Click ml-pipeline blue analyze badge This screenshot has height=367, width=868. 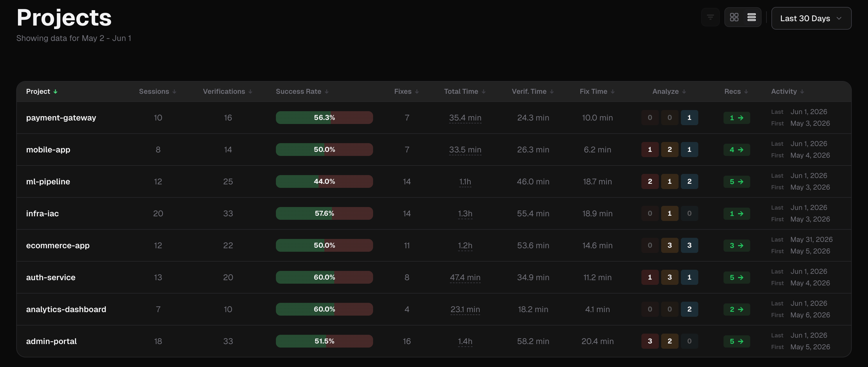pos(689,181)
